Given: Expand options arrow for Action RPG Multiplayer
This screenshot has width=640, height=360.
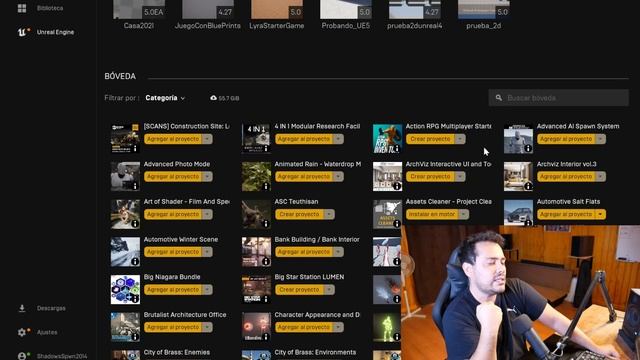Looking at the screenshot, I should (460, 139).
